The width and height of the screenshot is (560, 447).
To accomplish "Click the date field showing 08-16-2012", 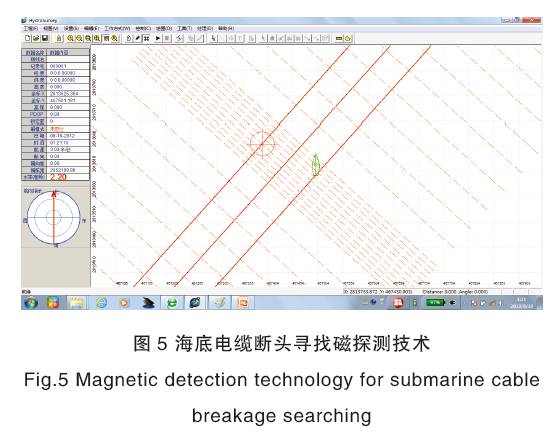I will (x=68, y=136).
